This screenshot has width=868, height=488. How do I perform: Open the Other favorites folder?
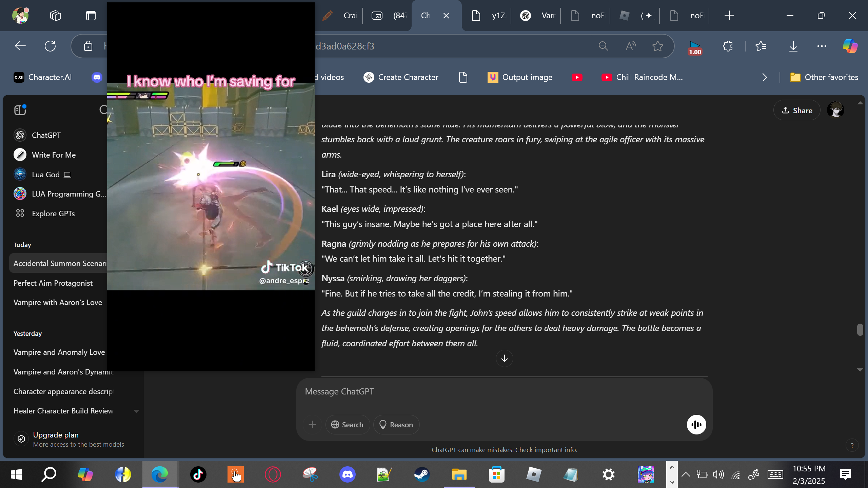point(824,77)
